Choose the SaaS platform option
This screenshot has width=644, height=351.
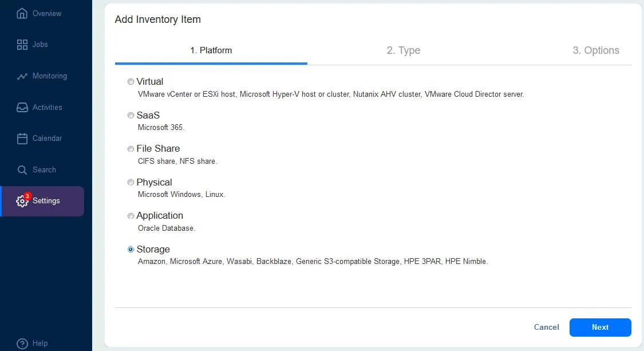point(131,115)
